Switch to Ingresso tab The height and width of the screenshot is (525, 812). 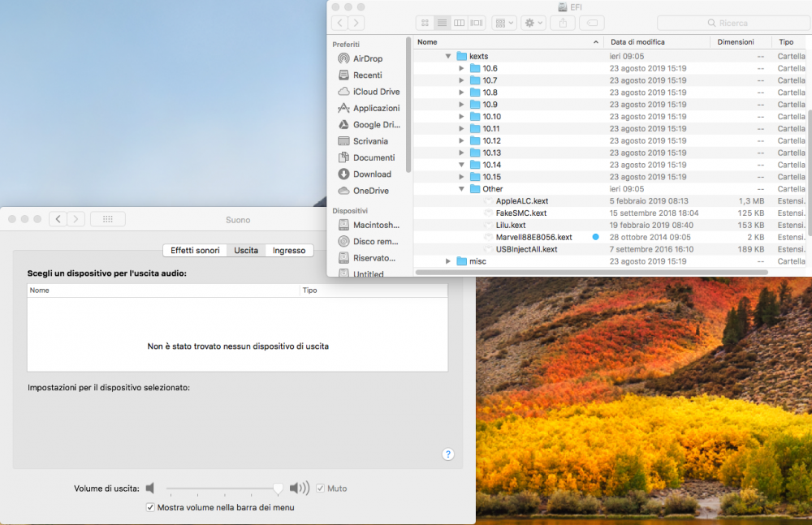point(289,250)
